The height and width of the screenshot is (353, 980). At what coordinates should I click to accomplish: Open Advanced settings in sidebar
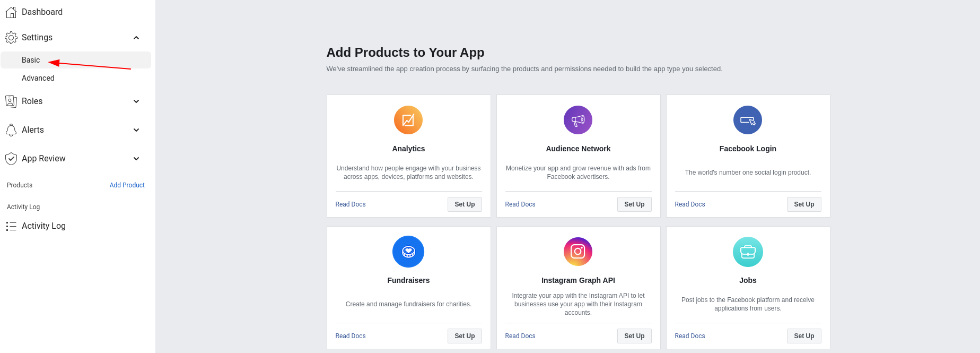pos(38,78)
